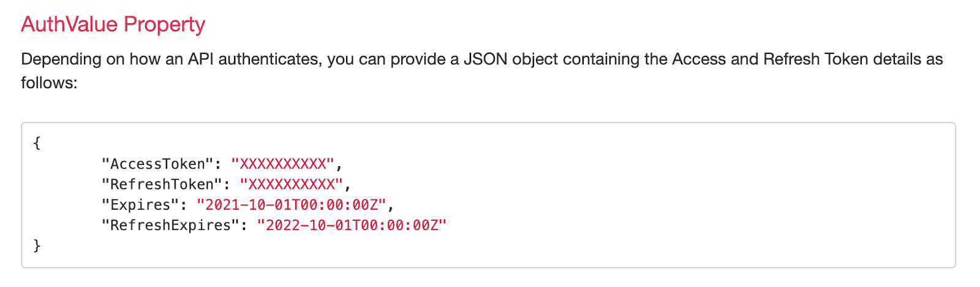Click the RefreshToken "XXXXXXXXXX" value
The height and width of the screenshot is (287, 980).
point(291,184)
